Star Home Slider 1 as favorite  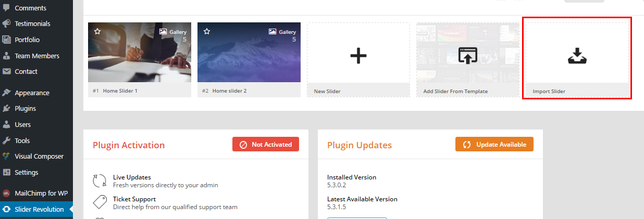click(x=97, y=31)
